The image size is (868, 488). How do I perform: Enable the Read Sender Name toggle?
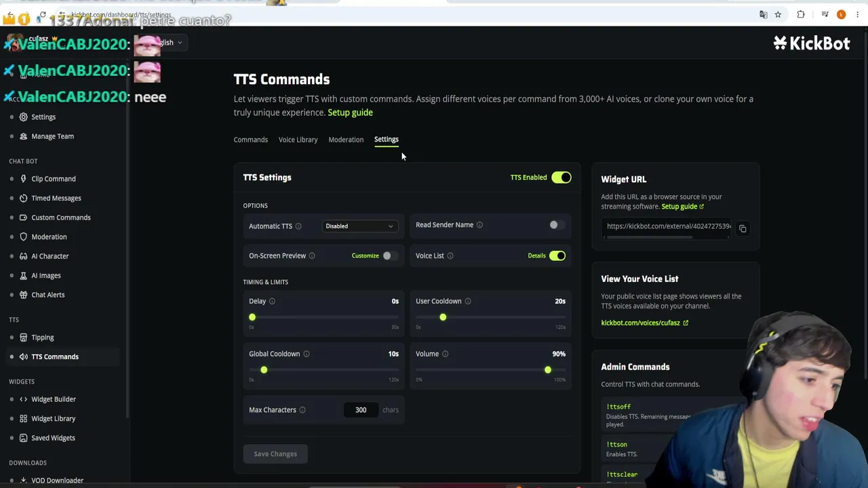point(557,225)
